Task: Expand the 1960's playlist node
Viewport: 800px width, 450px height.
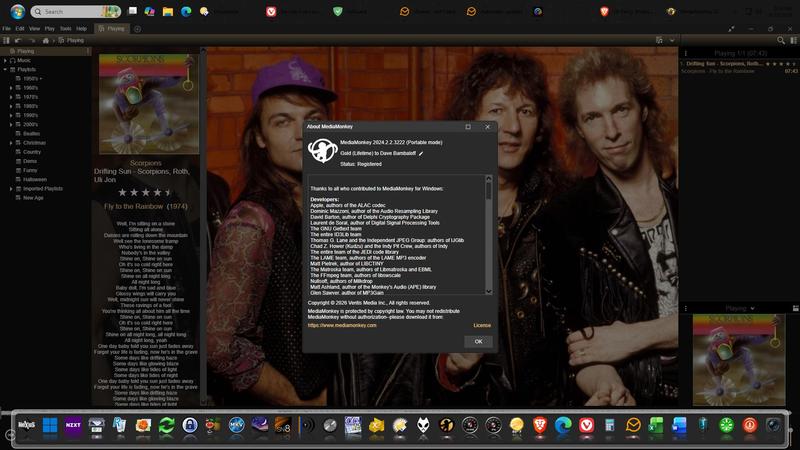Action: [x=11, y=88]
